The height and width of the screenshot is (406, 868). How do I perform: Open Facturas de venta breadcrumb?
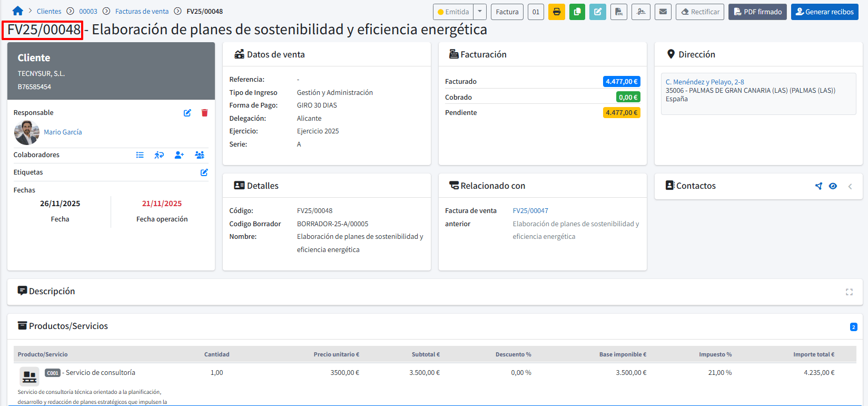[x=142, y=11]
